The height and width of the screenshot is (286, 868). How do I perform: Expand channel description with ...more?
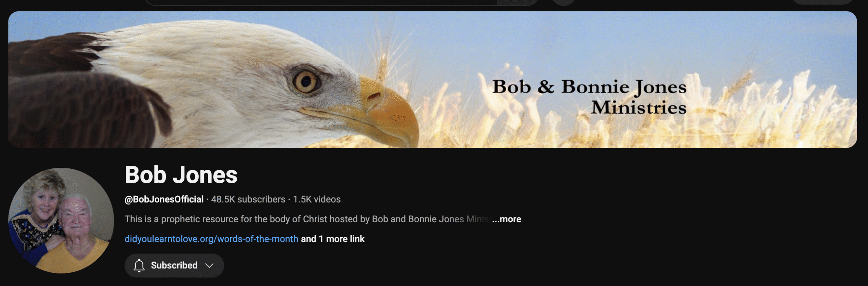507,219
